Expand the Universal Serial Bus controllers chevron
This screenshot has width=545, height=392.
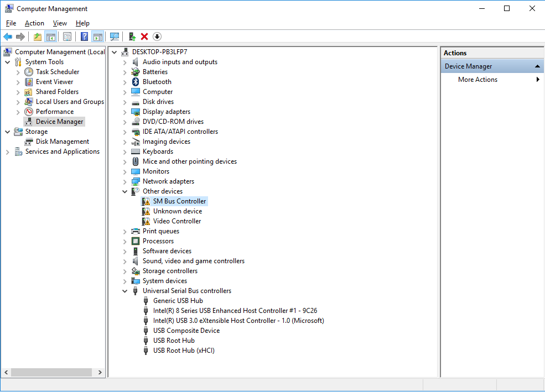click(x=124, y=290)
